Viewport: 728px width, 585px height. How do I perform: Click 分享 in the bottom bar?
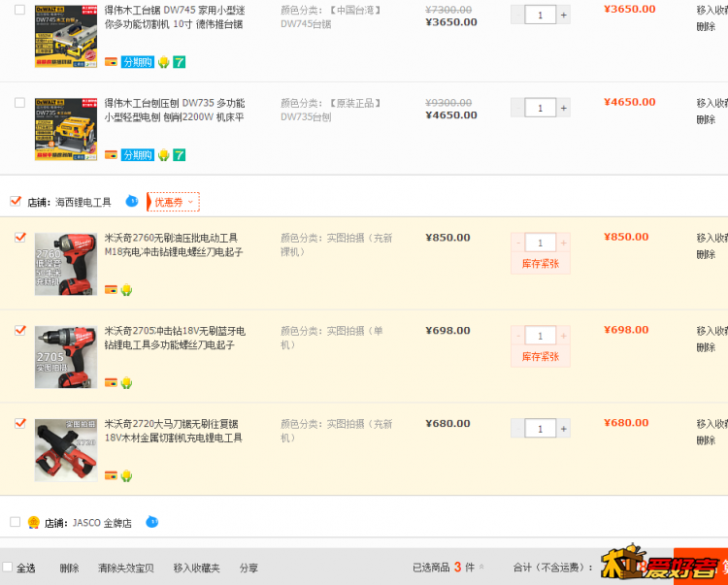point(248,568)
